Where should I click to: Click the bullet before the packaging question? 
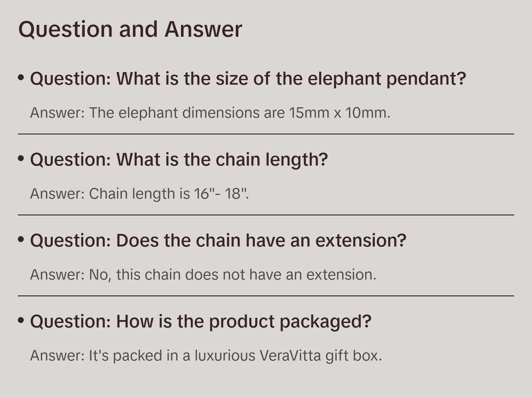click(x=21, y=320)
